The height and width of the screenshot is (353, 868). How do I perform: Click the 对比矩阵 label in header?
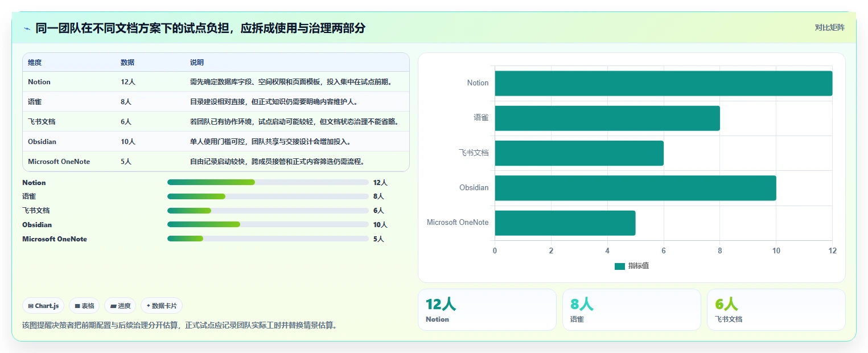coord(829,27)
